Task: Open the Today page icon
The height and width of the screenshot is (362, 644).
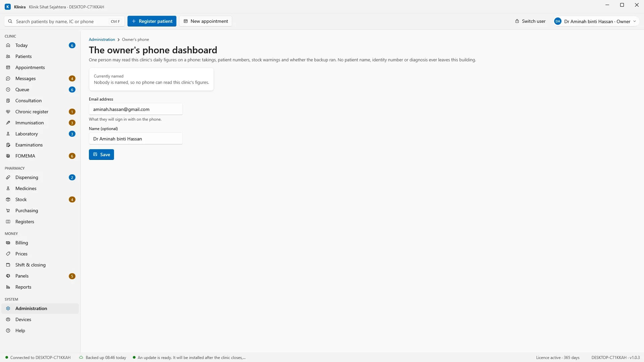Action: [8, 45]
